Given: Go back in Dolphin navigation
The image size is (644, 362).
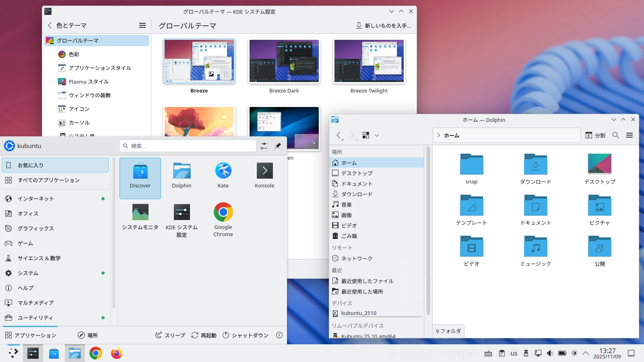Looking at the screenshot, I should (x=339, y=136).
